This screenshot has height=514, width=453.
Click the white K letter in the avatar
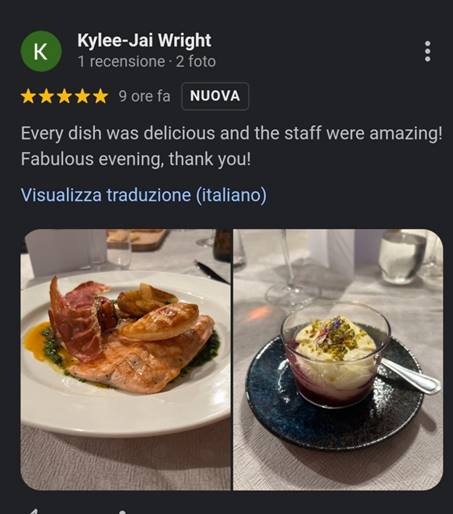40,52
